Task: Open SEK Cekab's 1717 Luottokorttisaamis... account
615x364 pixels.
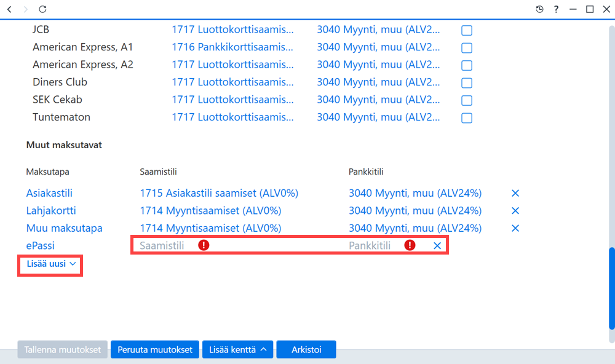Action: 232,100
